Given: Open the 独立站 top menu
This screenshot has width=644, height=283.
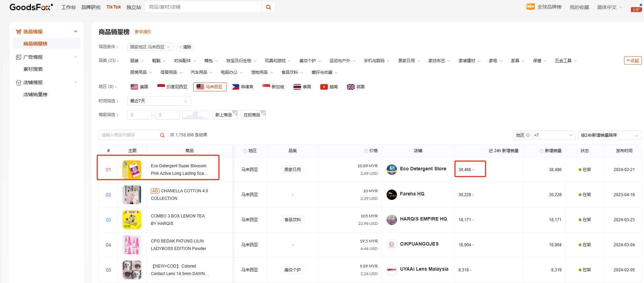Looking at the screenshot, I should pos(134,7).
